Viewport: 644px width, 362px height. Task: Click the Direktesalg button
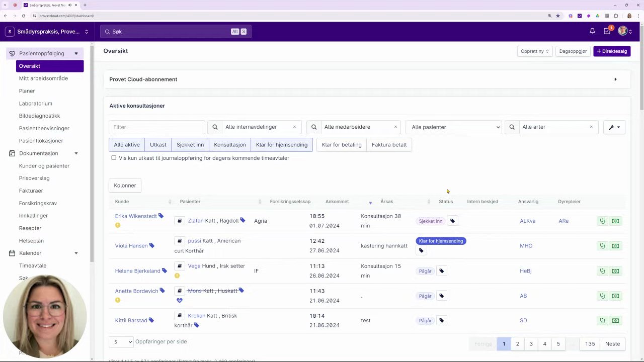pos(612,51)
